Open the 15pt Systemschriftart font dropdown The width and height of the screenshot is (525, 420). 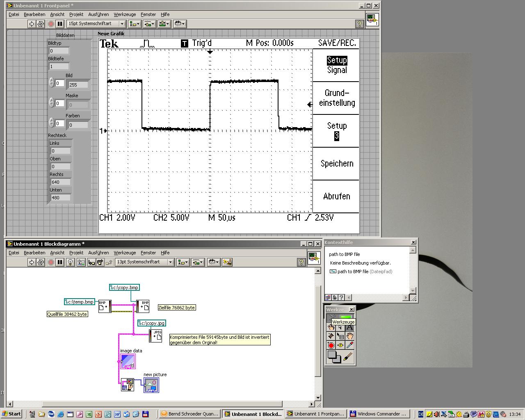pyautogui.click(x=96, y=24)
